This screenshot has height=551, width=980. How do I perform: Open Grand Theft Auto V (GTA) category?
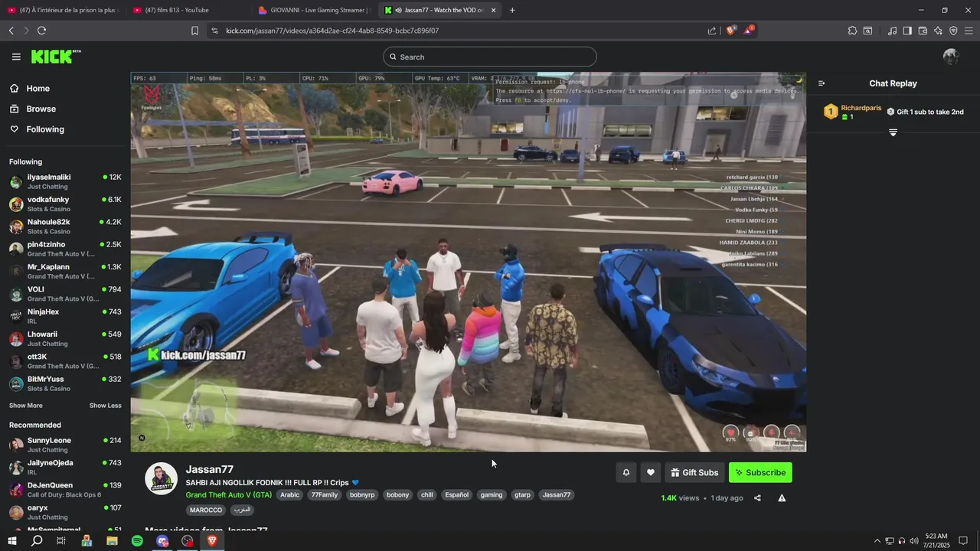228,495
